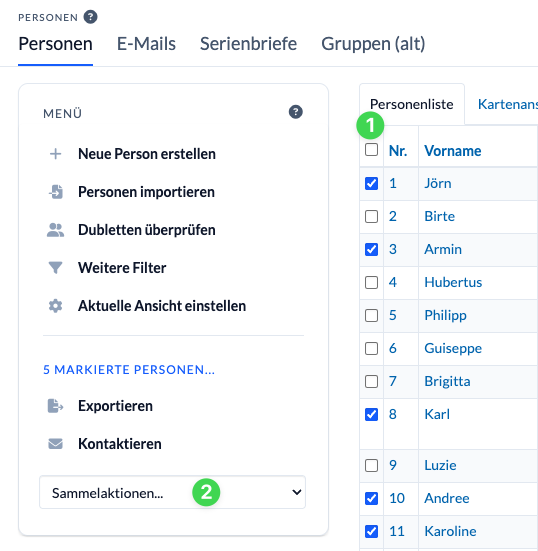The image size is (538, 551).
Task: Click the export icon next to Exportieren
Action: tap(56, 406)
